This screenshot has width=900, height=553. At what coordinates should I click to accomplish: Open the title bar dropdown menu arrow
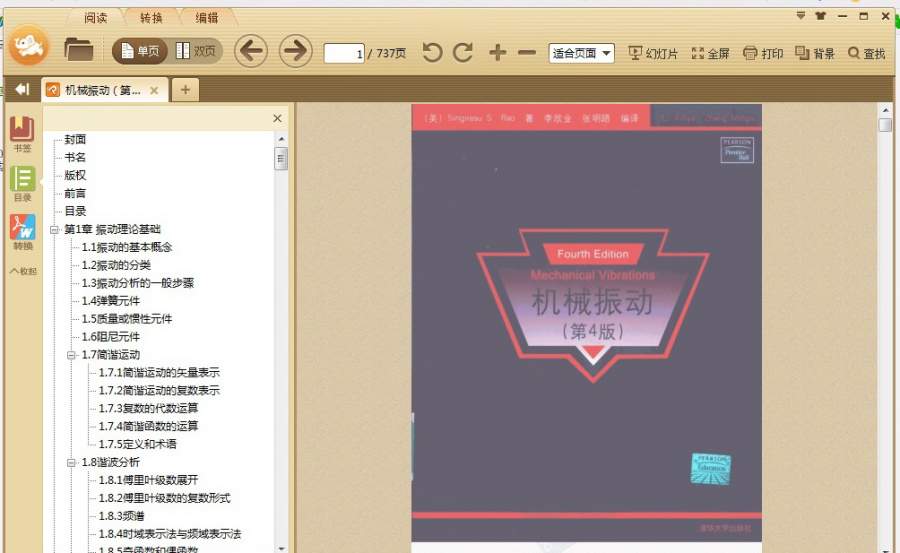point(800,16)
